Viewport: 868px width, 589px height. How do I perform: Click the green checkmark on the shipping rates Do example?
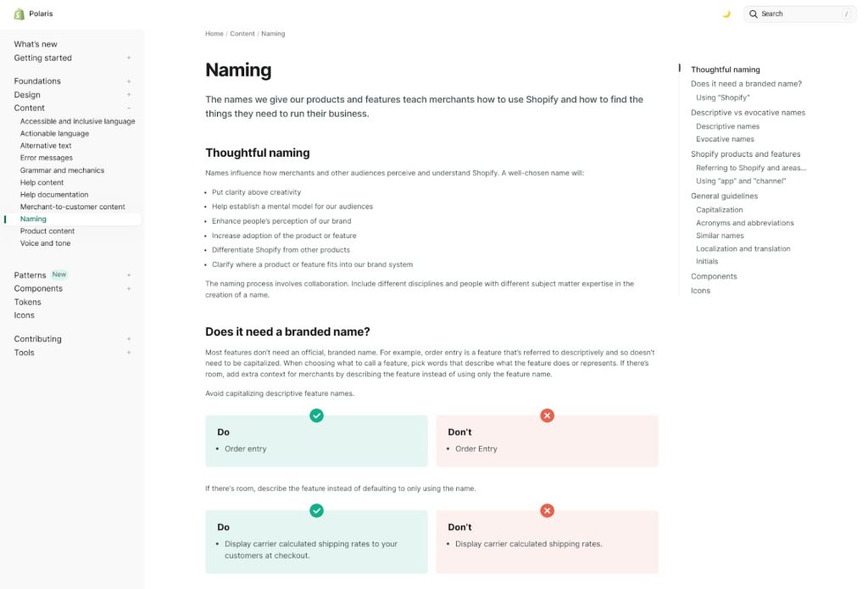click(316, 510)
